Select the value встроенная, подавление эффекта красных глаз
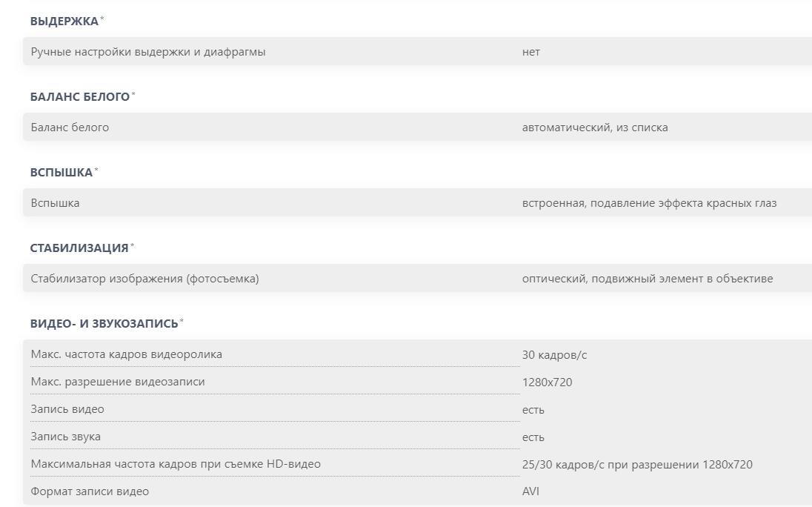This screenshot has height=507, width=812. coord(649,203)
